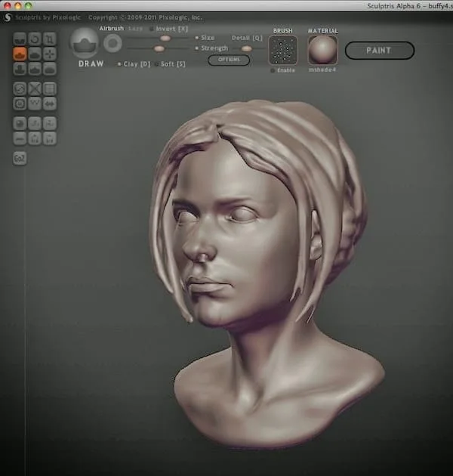Toggle the Strength pressure dot
Screen dimensions: 453x476
tap(196, 48)
